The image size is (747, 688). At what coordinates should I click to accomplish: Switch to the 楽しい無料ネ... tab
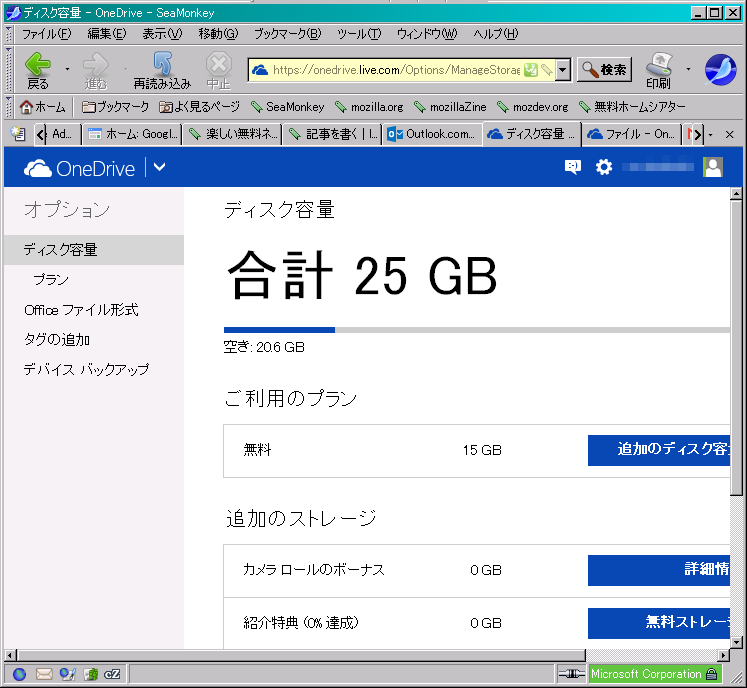pyautogui.click(x=232, y=134)
